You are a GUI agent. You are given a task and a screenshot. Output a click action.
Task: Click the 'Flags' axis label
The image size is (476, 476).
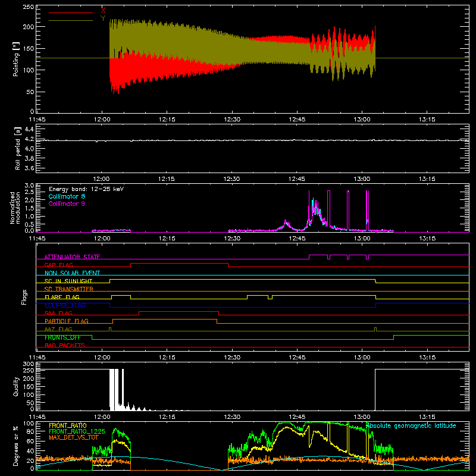(24, 297)
